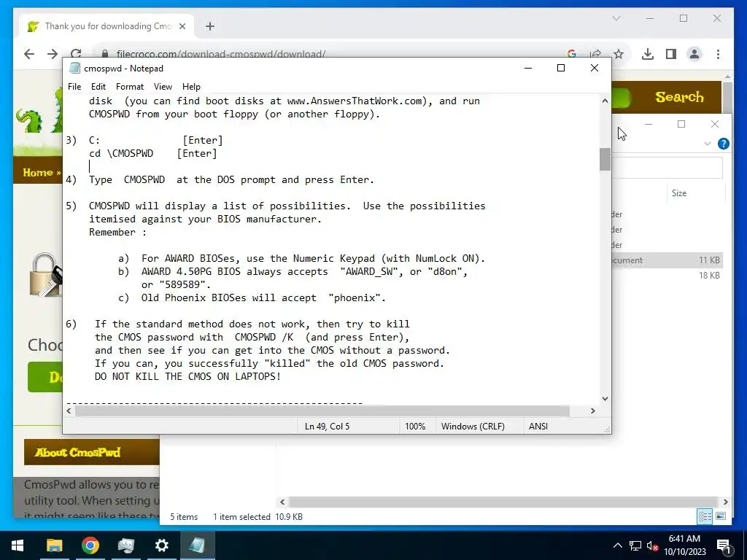Click Explorer horizontal scrollbar left arrow
This screenshot has height=560, width=747.
[x=282, y=502]
